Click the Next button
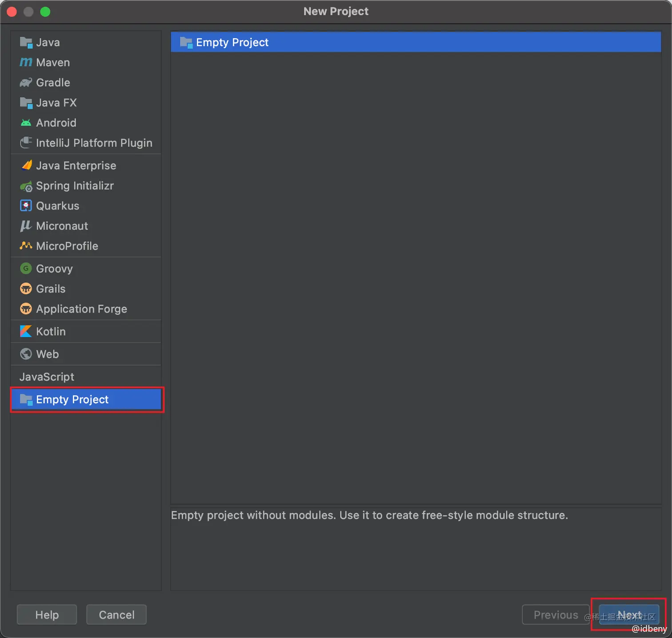This screenshot has width=672, height=638. coord(629,614)
